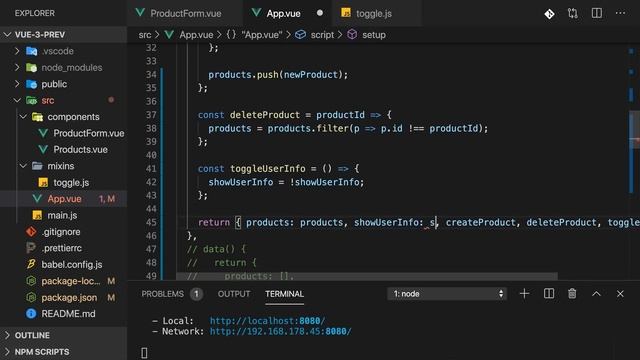Expand the node_modules folder chevron
Viewport: 640px width, 360px height.
point(17,67)
